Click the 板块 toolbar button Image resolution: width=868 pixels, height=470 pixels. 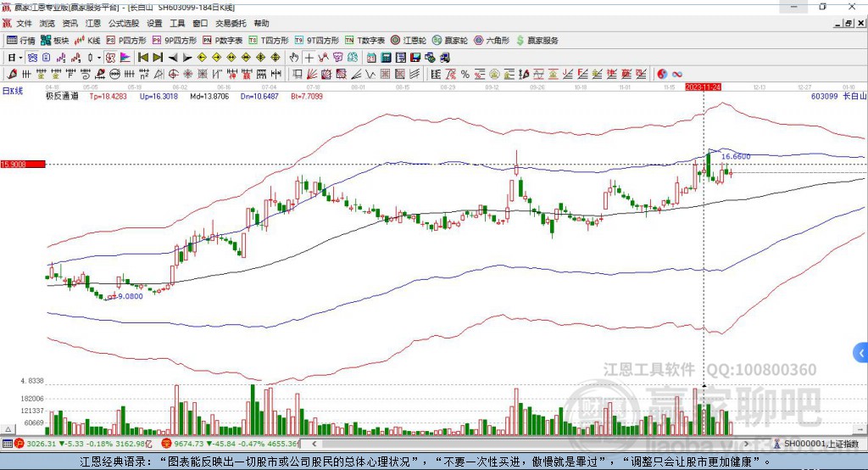[x=55, y=41]
